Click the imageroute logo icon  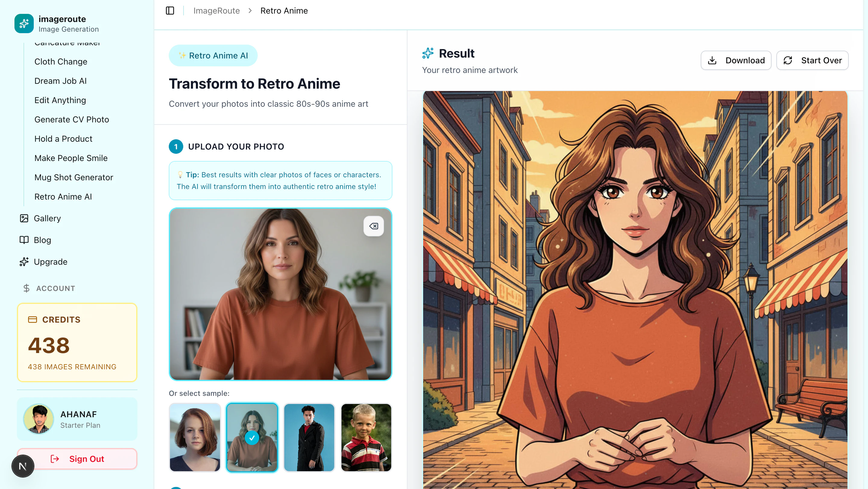click(x=24, y=24)
